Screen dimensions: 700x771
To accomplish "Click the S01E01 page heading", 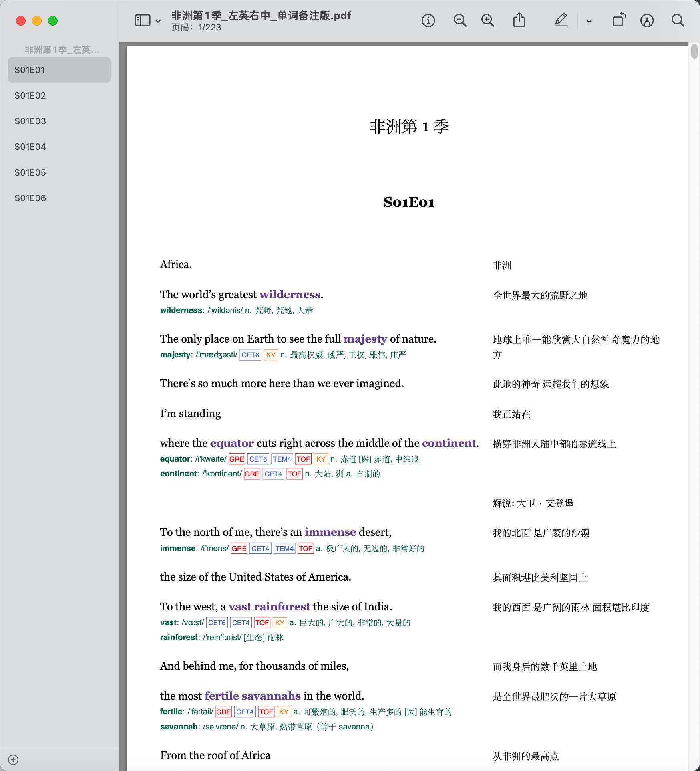I will [x=409, y=202].
